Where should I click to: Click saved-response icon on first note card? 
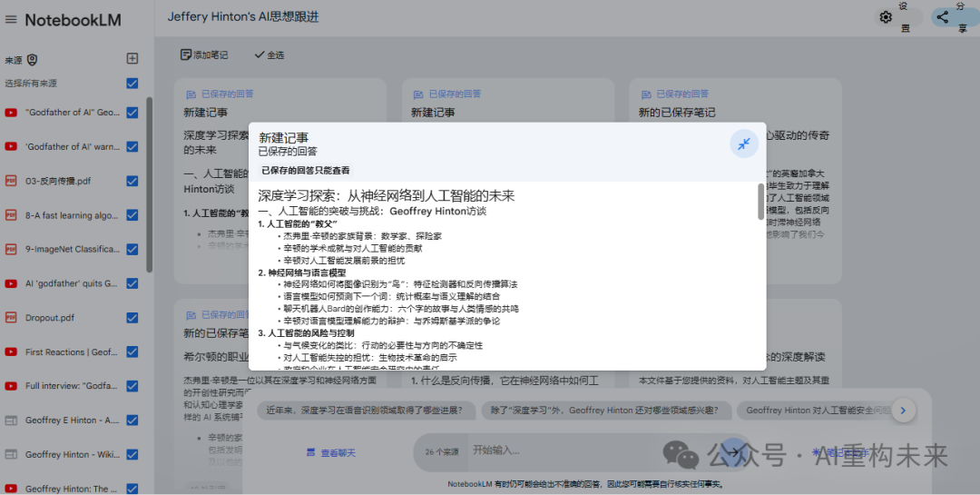[x=191, y=94]
